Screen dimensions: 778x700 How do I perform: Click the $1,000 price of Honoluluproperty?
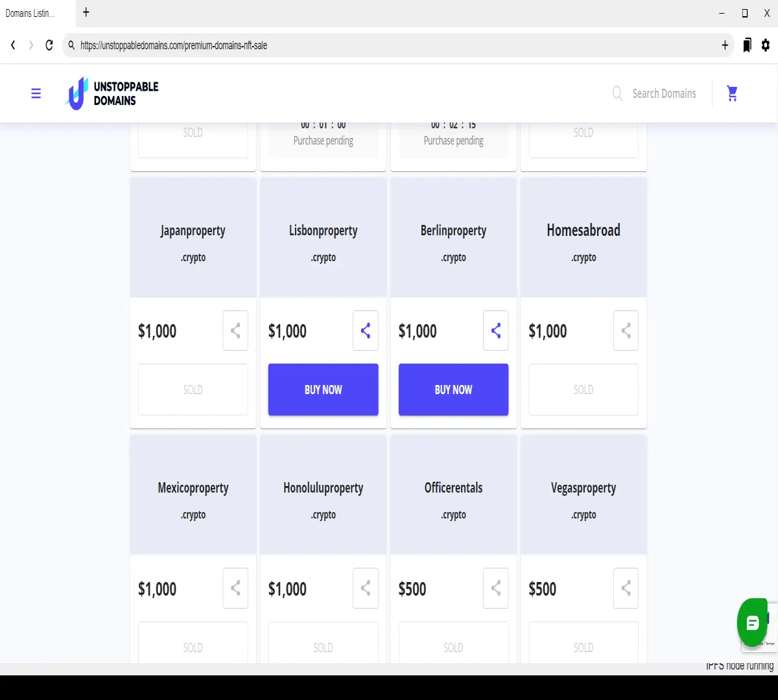(287, 589)
